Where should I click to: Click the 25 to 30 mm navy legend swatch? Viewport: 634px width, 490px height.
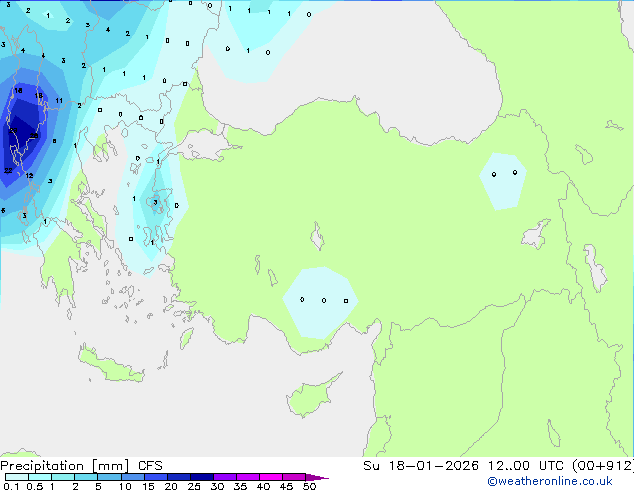pos(201,477)
